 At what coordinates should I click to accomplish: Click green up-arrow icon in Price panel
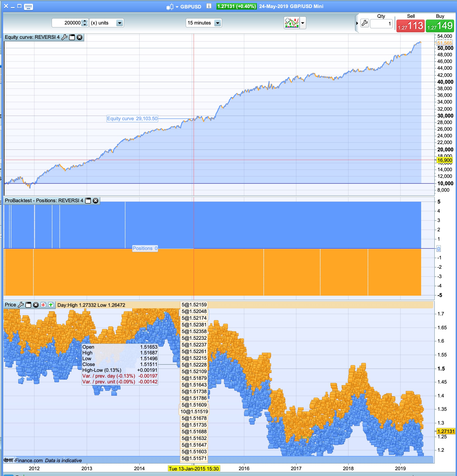coord(51,305)
